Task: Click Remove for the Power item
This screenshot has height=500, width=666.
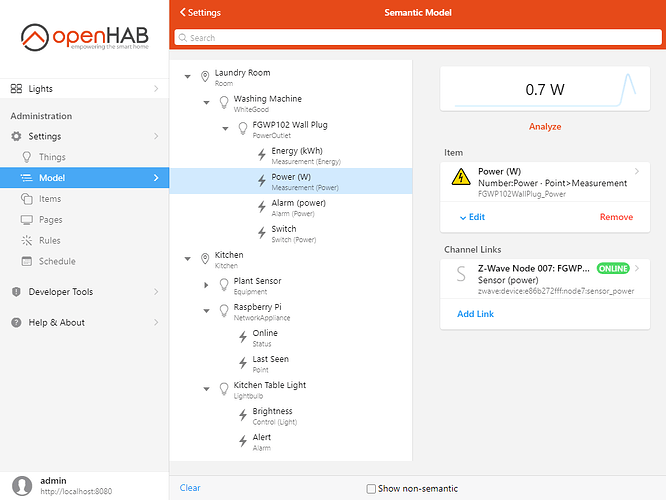Action: tap(616, 217)
